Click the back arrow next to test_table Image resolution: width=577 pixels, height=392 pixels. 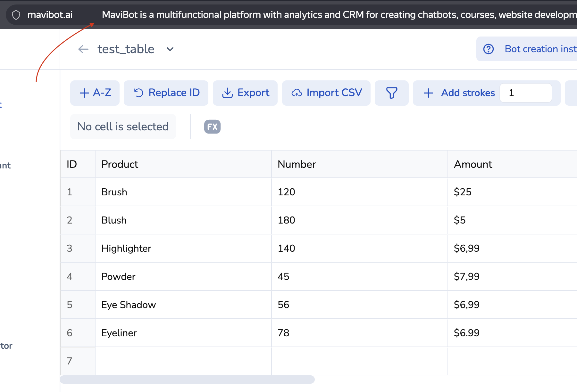click(x=83, y=49)
